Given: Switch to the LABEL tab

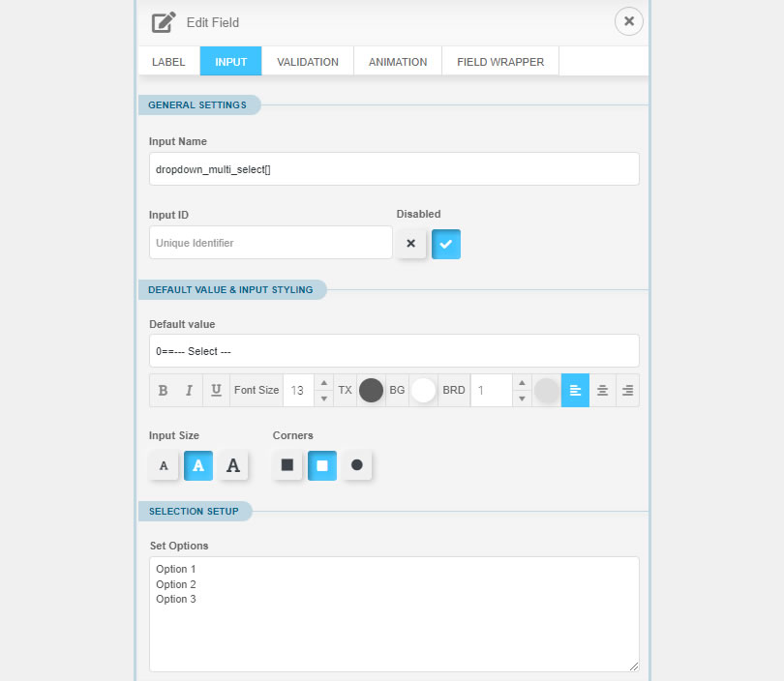Looking at the screenshot, I should pyautogui.click(x=168, y=62).
